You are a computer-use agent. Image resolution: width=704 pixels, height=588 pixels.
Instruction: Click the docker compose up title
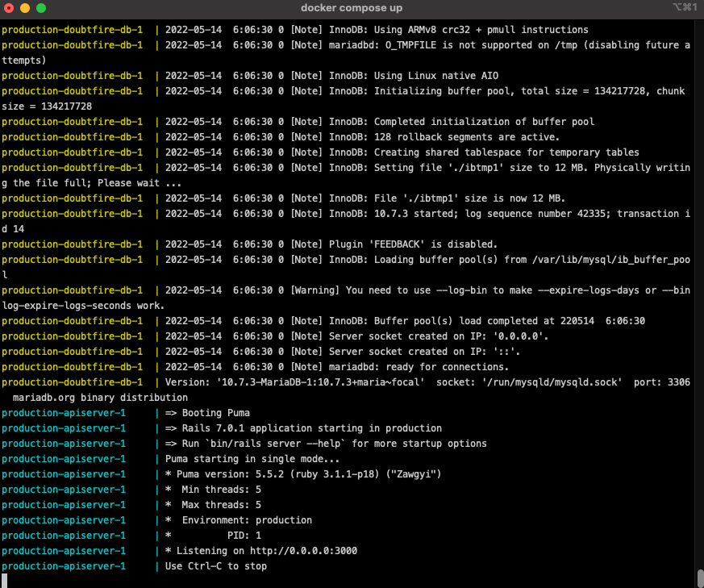(x=352, y=8)
